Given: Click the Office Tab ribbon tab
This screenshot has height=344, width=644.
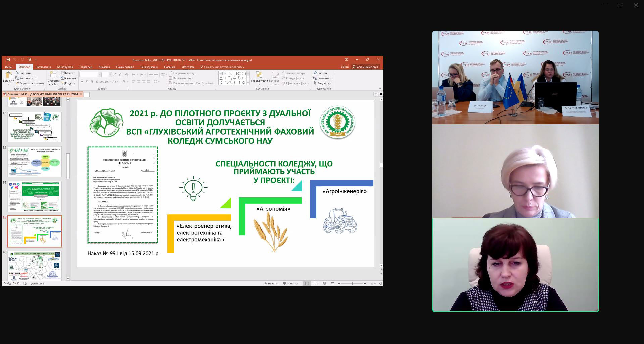Looking at the screenshot, I should (x=188, y=67).
